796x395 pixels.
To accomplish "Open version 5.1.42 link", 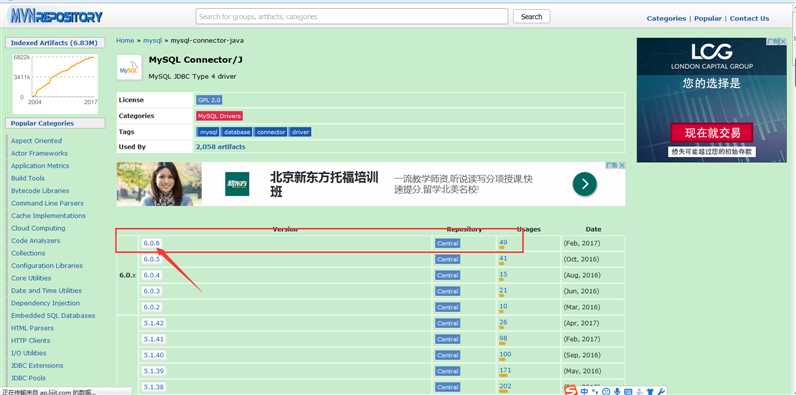I will click(153, 323).
